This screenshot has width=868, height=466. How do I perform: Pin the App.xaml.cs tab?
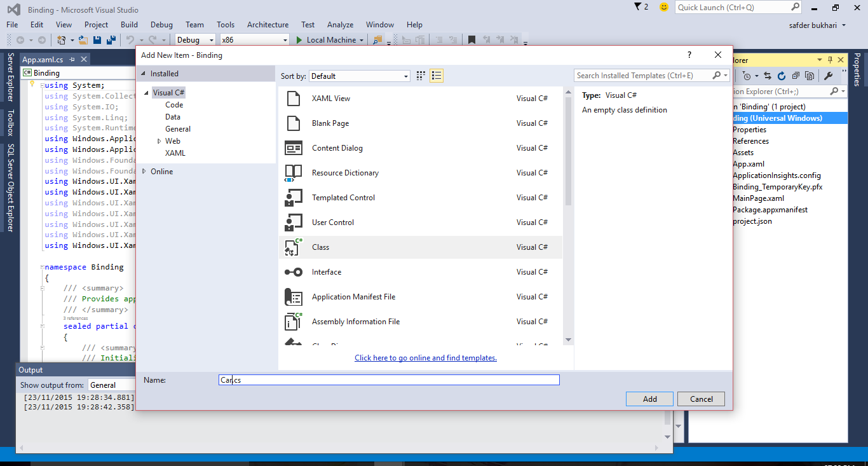point(72,59)
